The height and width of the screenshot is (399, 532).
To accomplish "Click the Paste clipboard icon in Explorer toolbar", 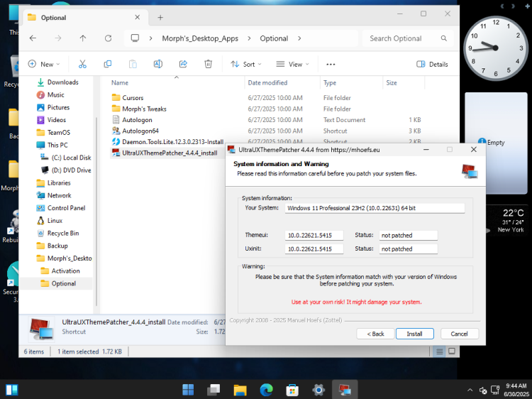I will [133, 64].
